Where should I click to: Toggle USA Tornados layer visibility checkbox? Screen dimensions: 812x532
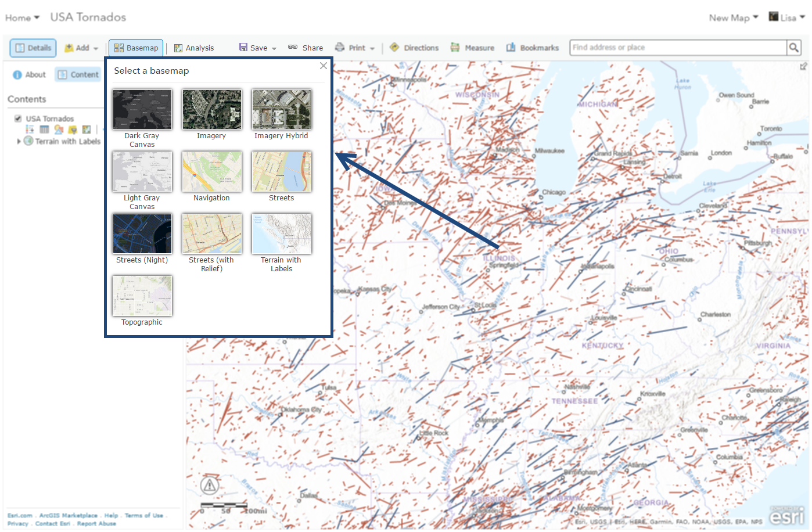coord(18,118)
